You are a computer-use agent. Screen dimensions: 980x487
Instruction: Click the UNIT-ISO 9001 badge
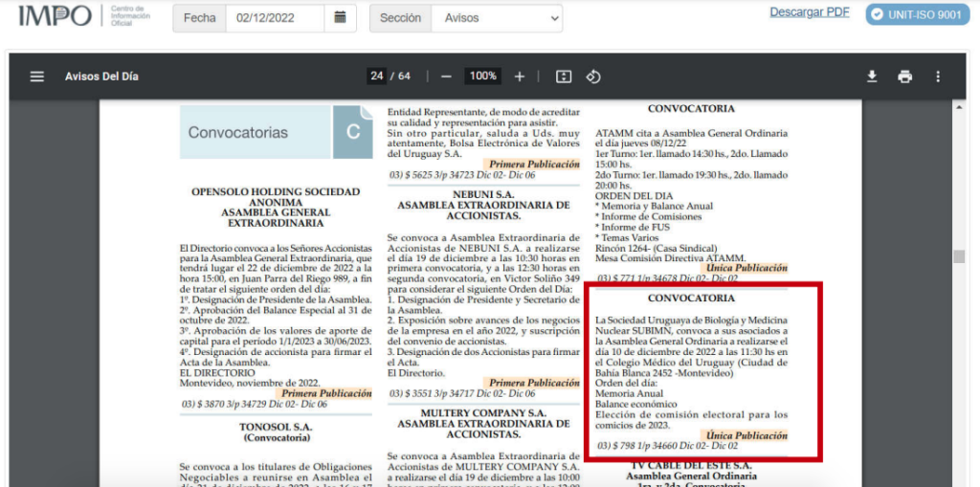tap(917, 15)
